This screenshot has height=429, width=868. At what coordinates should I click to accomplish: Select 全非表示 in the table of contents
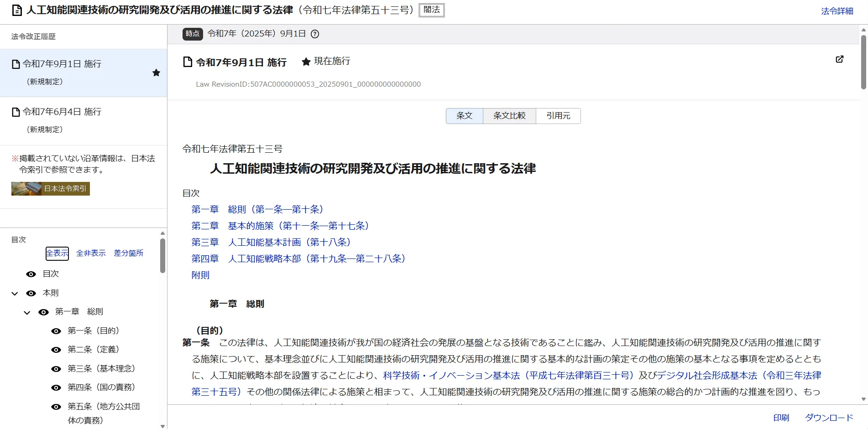coord(91,253)
